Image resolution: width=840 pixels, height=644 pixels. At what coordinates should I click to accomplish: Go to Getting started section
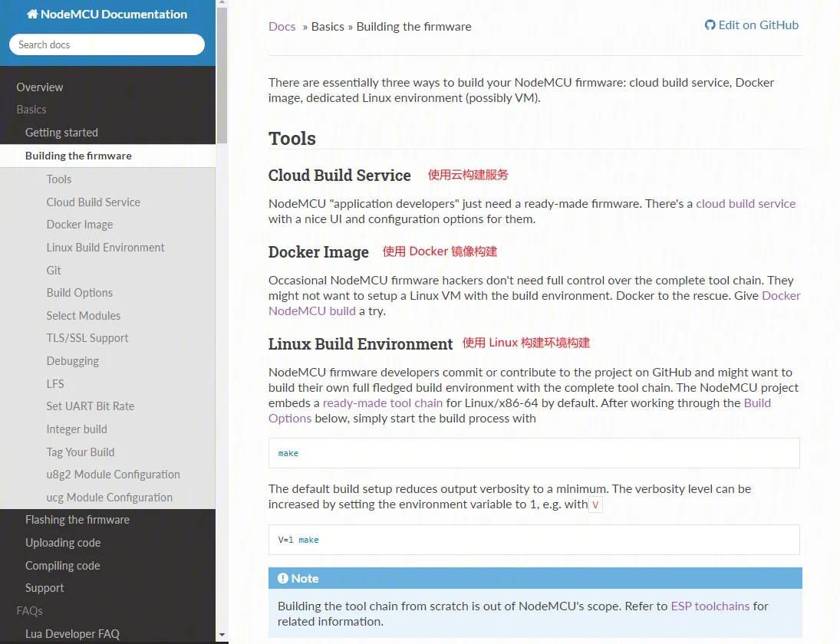click(61, 133)
